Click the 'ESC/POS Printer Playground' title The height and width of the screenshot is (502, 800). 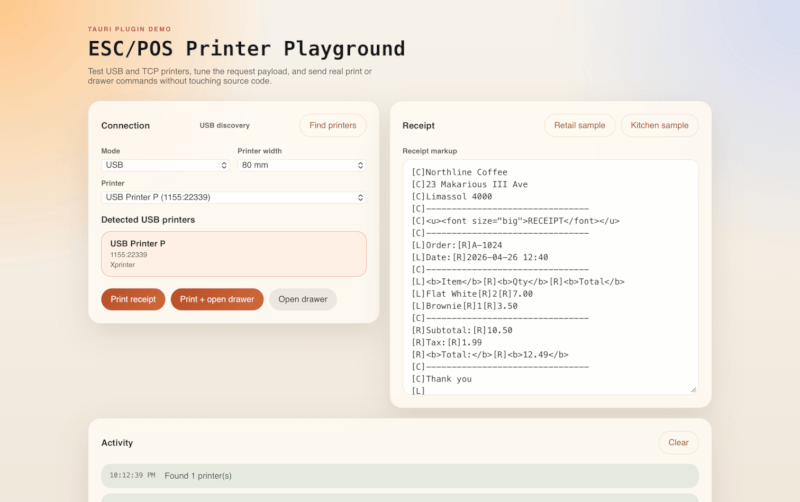[246, 48]
